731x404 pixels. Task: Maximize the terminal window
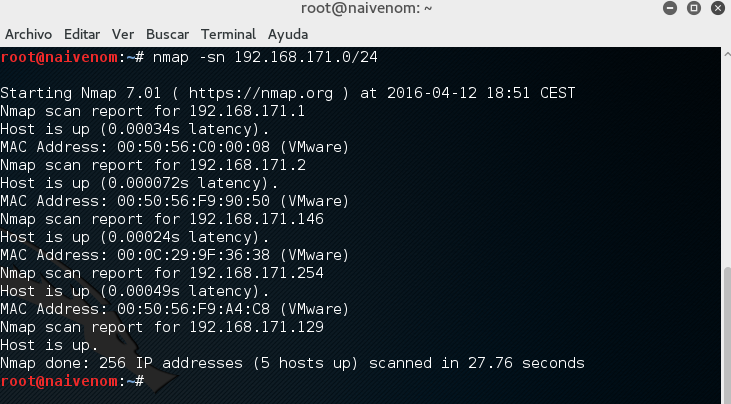pyautogui.click(x=694, y=8)
